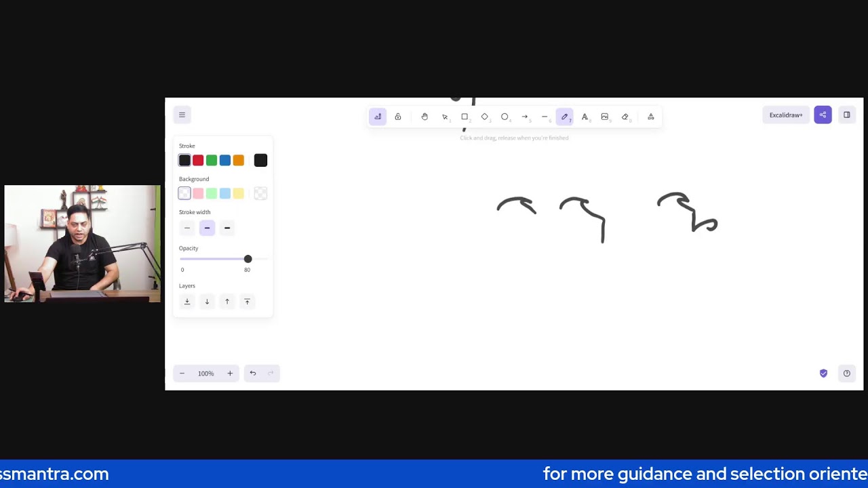868x488 pixels.
Task: Select the Selection arrow tool
Action: click(x=445, y=117)
